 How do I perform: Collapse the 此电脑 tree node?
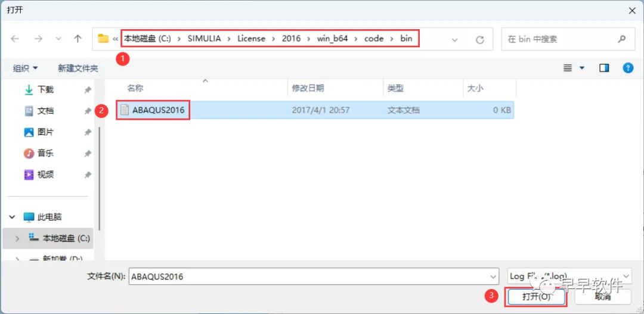point(13,217)
